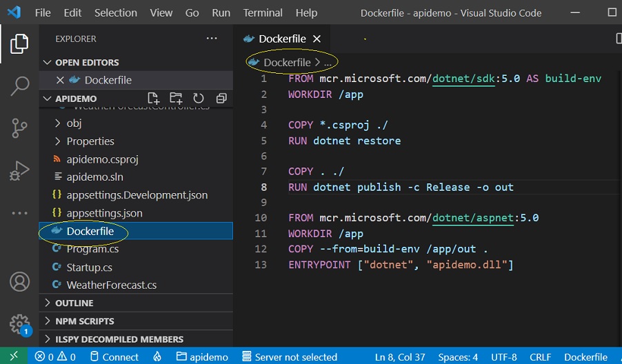Click Ln 8, Col 37 status item
This screenshot has width=622, height=364.
[x=400, y=357]
